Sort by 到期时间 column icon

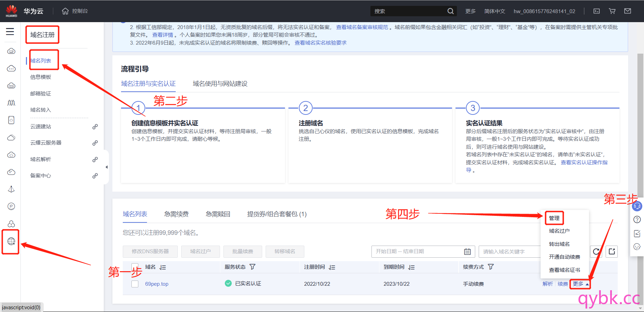[x=412, y=267]
